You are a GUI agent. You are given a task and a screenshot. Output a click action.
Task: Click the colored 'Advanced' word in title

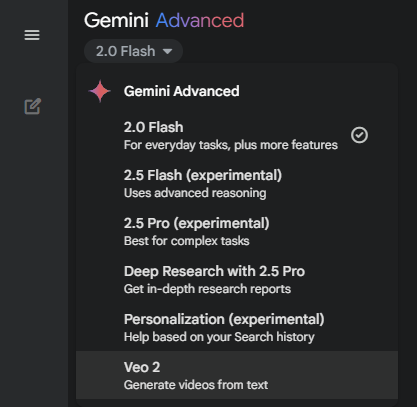200,20
